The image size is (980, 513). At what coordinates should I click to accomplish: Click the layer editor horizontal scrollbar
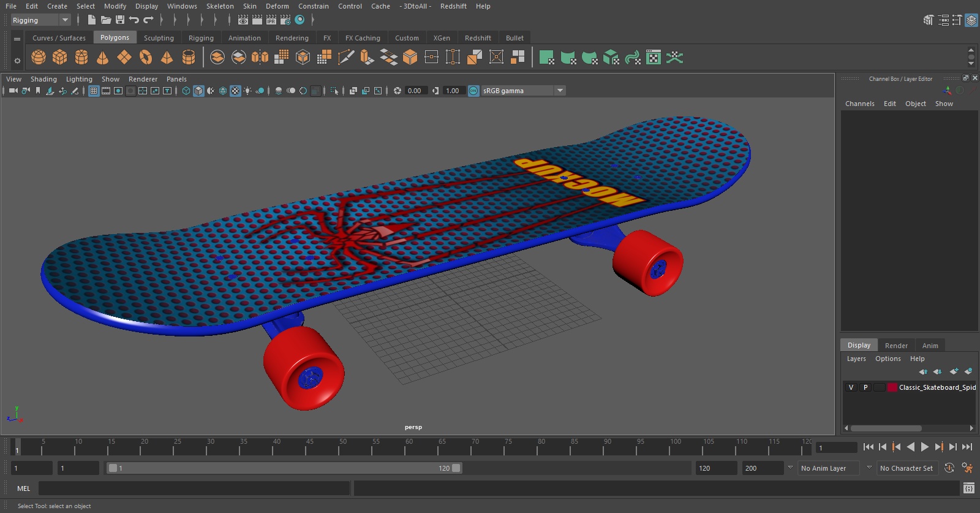(x=886, y=428)
